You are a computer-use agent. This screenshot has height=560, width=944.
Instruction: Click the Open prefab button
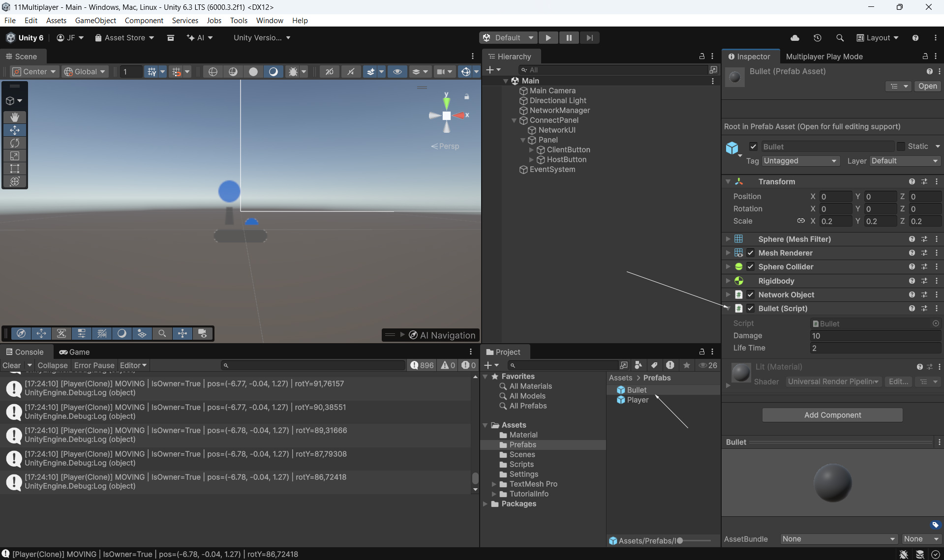pyautogui.click(x=927, y=86)
